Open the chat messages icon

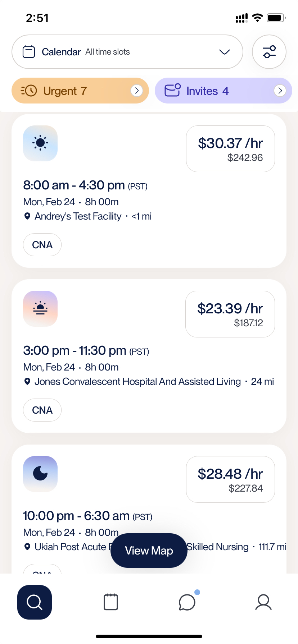point(187,602)
